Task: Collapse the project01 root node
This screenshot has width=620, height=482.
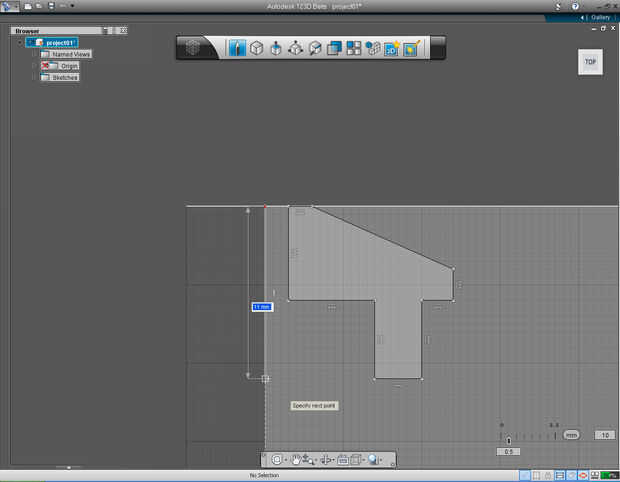Action: (x=20, y=43)
